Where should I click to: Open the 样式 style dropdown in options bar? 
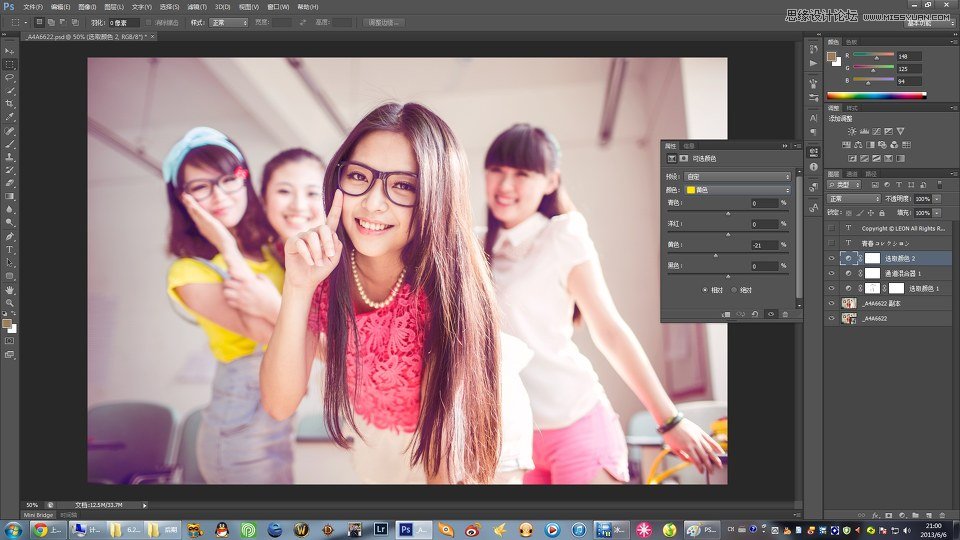228,23
